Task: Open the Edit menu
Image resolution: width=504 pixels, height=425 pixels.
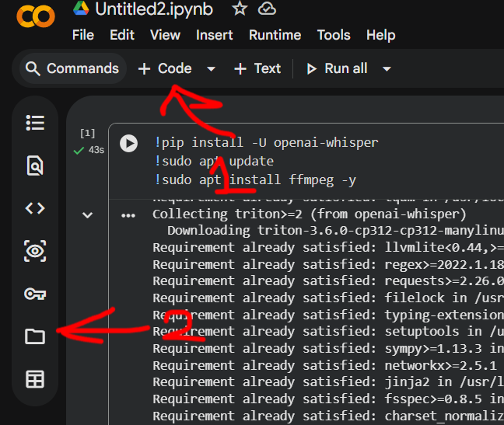Action: (122, 35)
